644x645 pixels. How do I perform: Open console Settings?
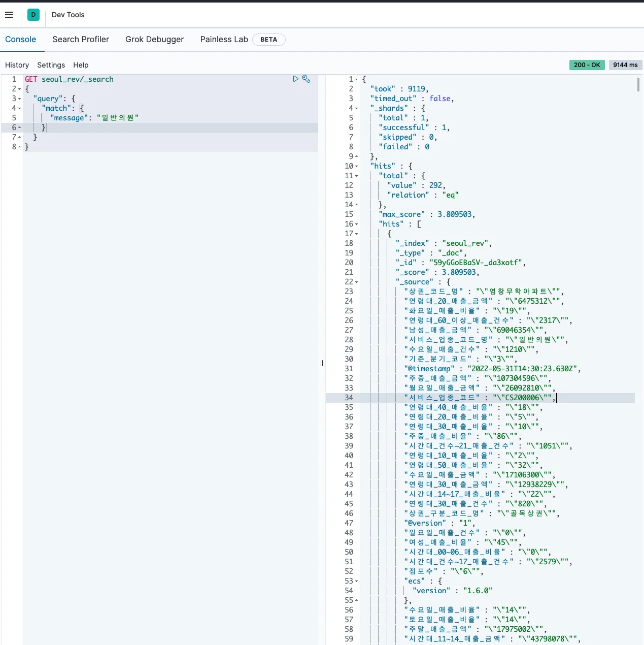tap(51, 65)
